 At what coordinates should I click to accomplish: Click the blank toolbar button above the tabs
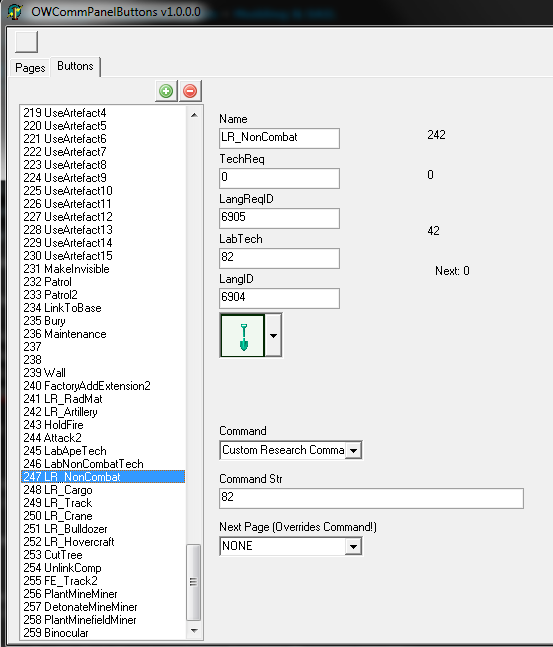26,42
